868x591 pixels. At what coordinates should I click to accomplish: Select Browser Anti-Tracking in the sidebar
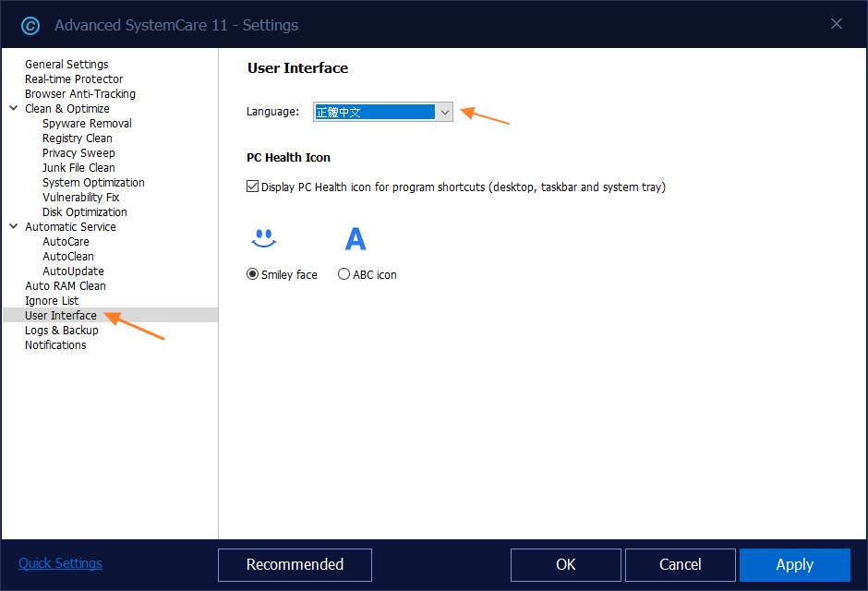tap(80, 93)
